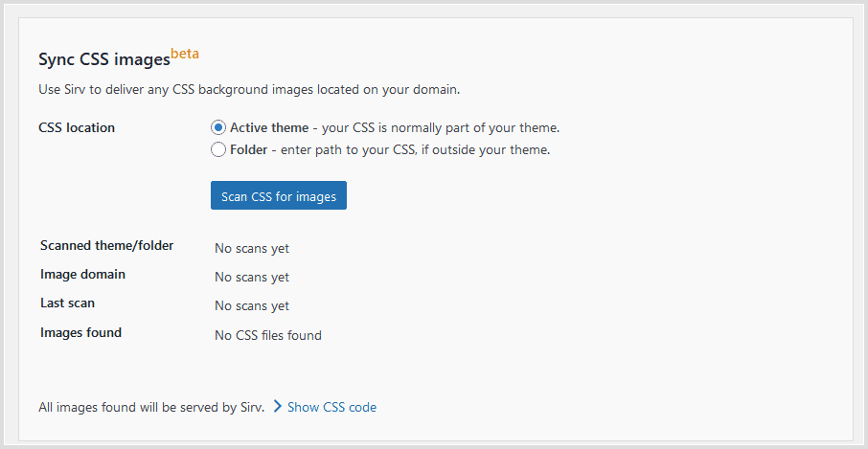The image size is (868, 449).
Task: Click the No CSS files found value
Action: point(268,335)
